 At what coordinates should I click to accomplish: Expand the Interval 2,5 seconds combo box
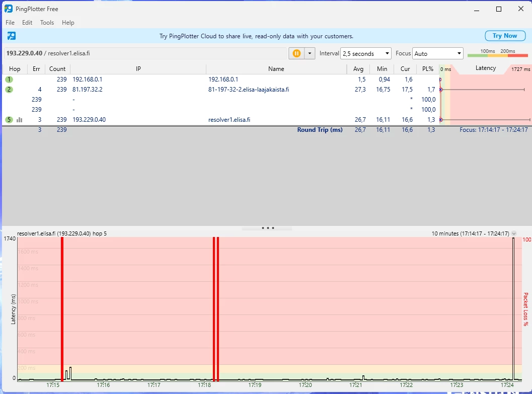tap(366, 53)
